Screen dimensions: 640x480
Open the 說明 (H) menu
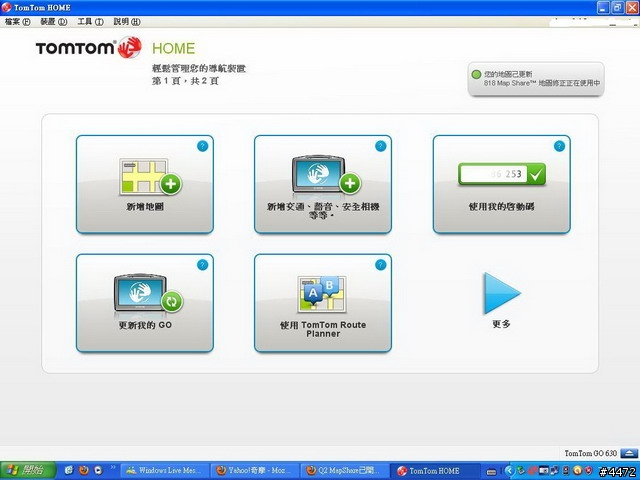(127, 22)
